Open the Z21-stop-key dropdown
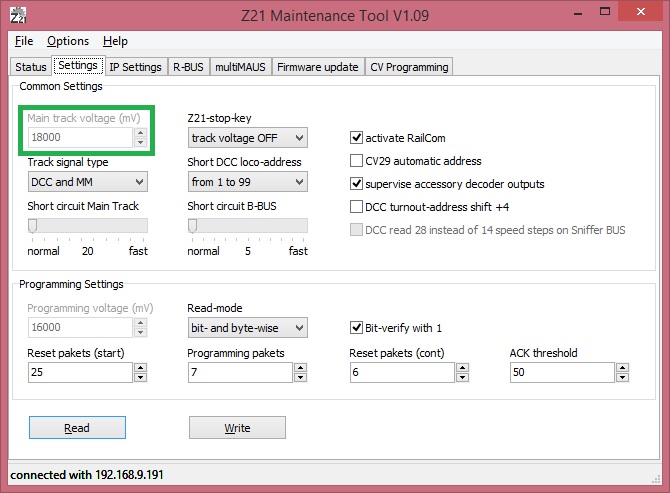This screenshot has height=493, width=670. pos(247,138)
